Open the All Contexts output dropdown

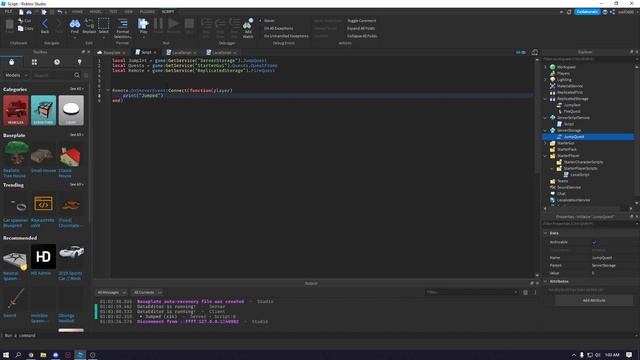(147, 292)
